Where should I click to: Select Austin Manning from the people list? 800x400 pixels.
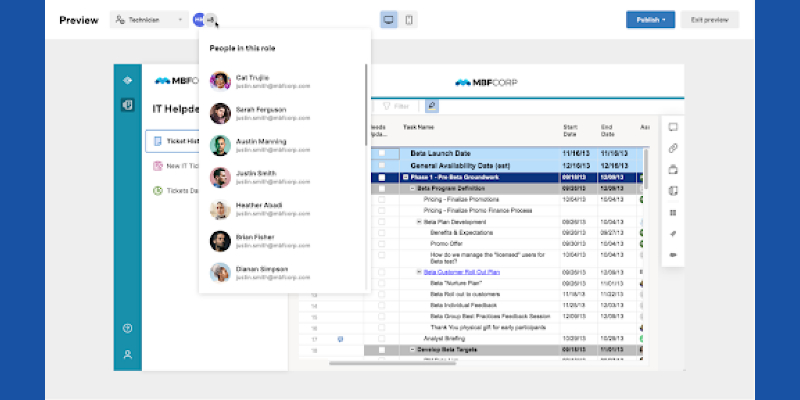[x=258, y=145]
